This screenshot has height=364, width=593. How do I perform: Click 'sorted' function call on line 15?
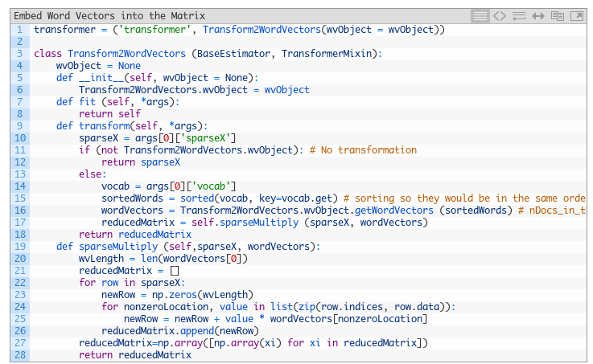point(197,198)
